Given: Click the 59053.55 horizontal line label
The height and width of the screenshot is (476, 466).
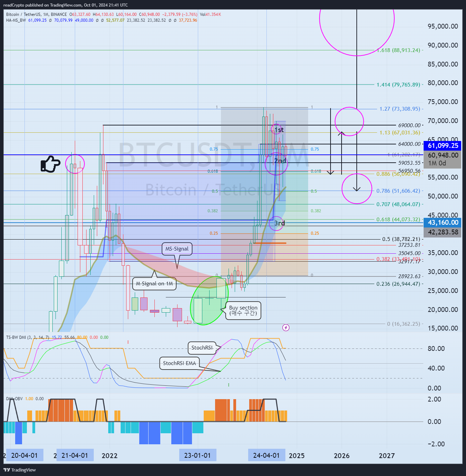Looking at the screenshot, I should click(409, 163).
